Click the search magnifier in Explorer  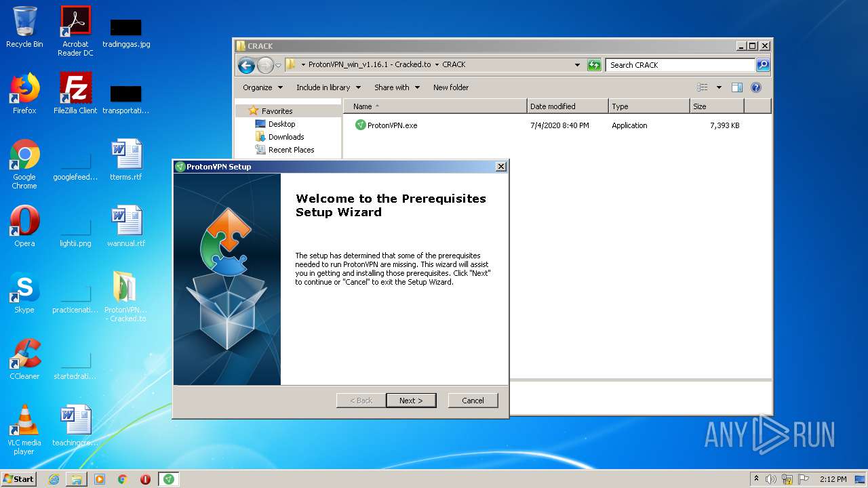pos(763,65)
